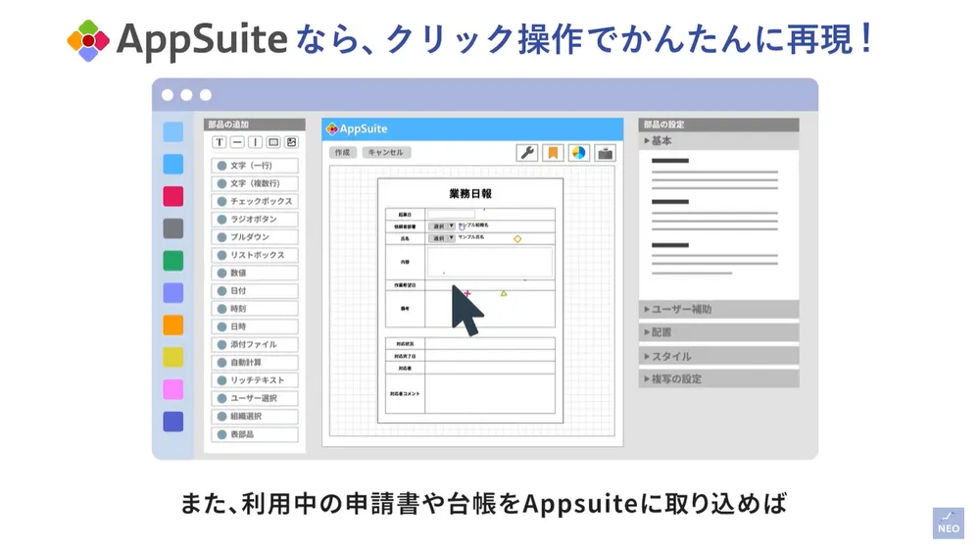Expand the スタイル section
This screenshot has width=980, height=550.
(x=718, y=356)
